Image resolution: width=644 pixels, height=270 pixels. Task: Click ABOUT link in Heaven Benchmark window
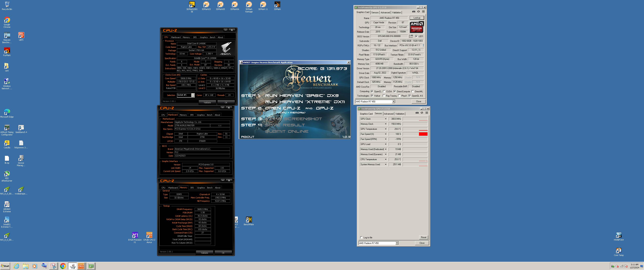(247, 137)
